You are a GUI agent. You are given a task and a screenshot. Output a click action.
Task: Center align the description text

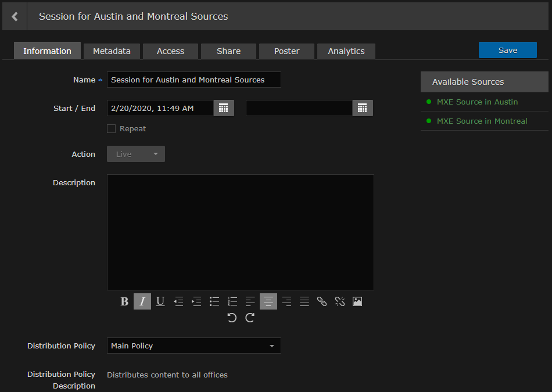[x=268, y=301]
